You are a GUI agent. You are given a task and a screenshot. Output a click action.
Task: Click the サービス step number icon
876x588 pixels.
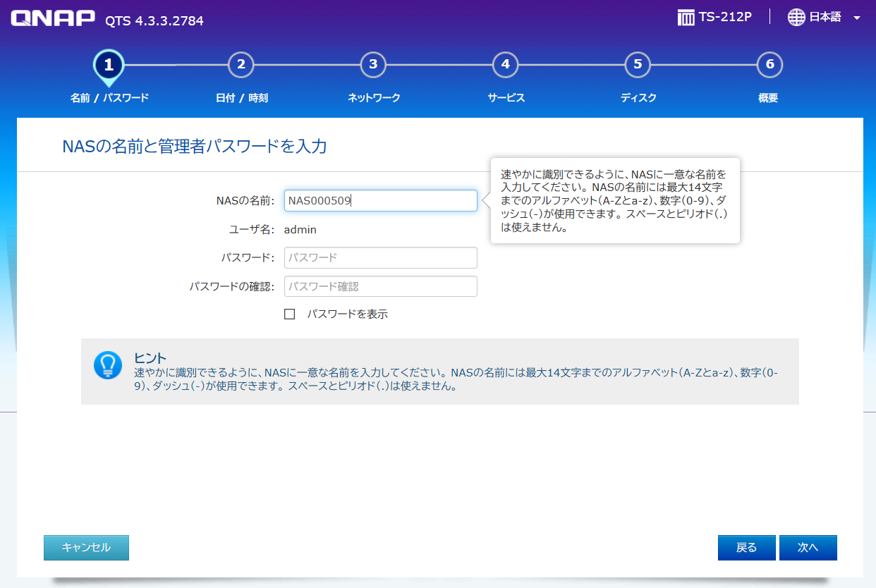point(505,64)
